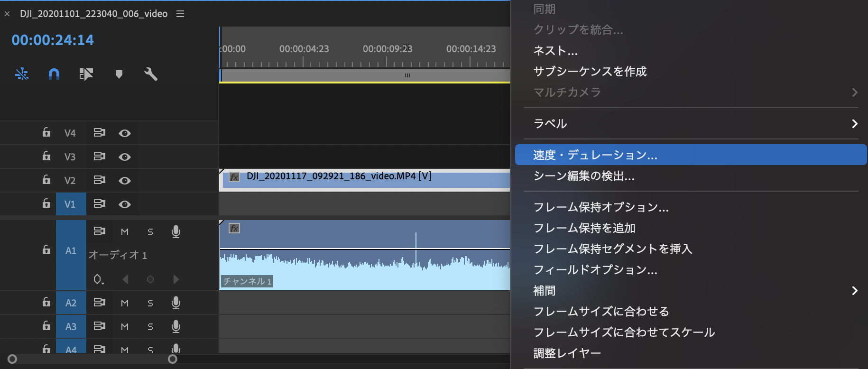The width and height of the screenshot is (868, 369).
Task: Solo audio track A1
Action: point(150,232)
